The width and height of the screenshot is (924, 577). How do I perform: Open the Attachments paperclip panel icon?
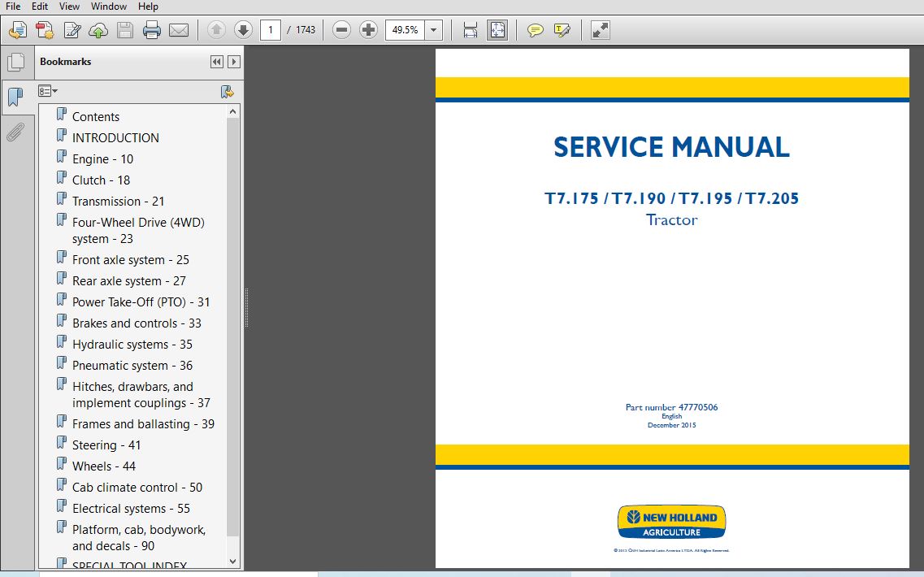tap(16, 132)
